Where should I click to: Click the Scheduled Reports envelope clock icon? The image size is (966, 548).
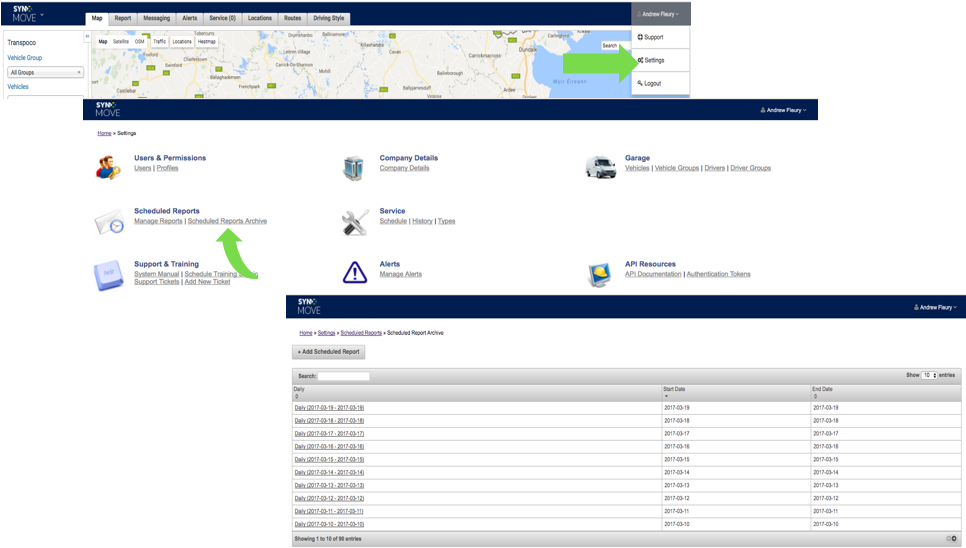109,222
